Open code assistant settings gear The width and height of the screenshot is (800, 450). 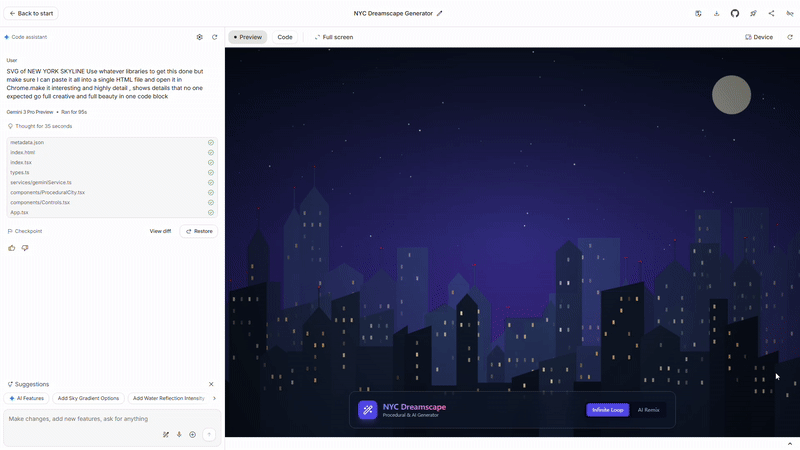coord(199,37)
